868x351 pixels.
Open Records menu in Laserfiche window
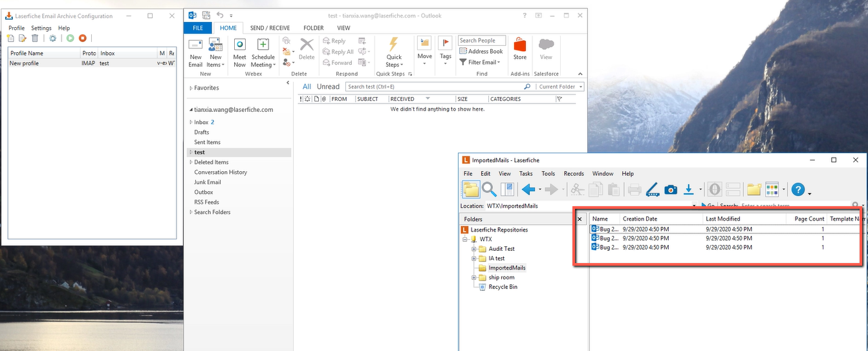coord(574,174)
